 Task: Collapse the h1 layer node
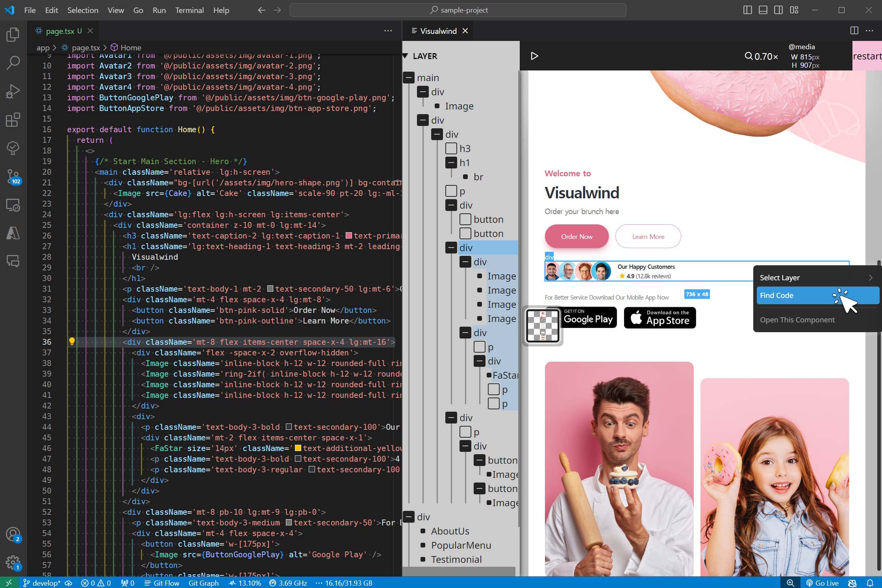coord(451,163)
